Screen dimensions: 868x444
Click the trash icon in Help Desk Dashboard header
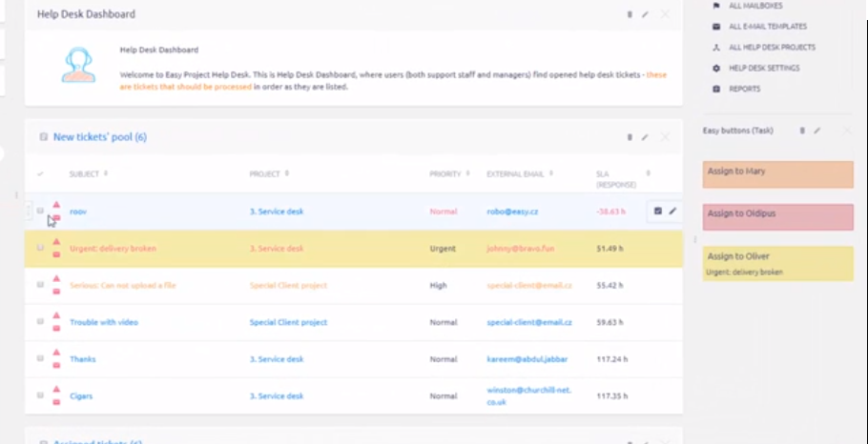pos(630,14)
